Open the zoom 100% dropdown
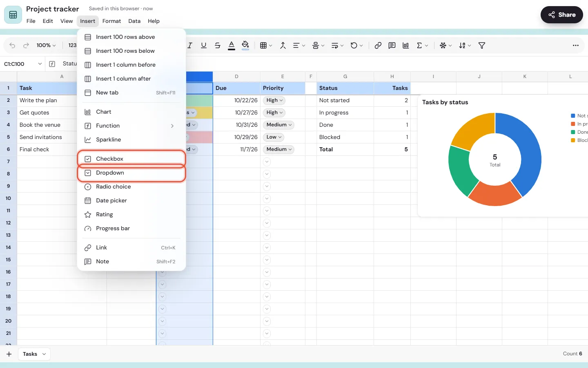Image resolution: width=588 pixels, height=368 pixels. (x=46, y=45)
